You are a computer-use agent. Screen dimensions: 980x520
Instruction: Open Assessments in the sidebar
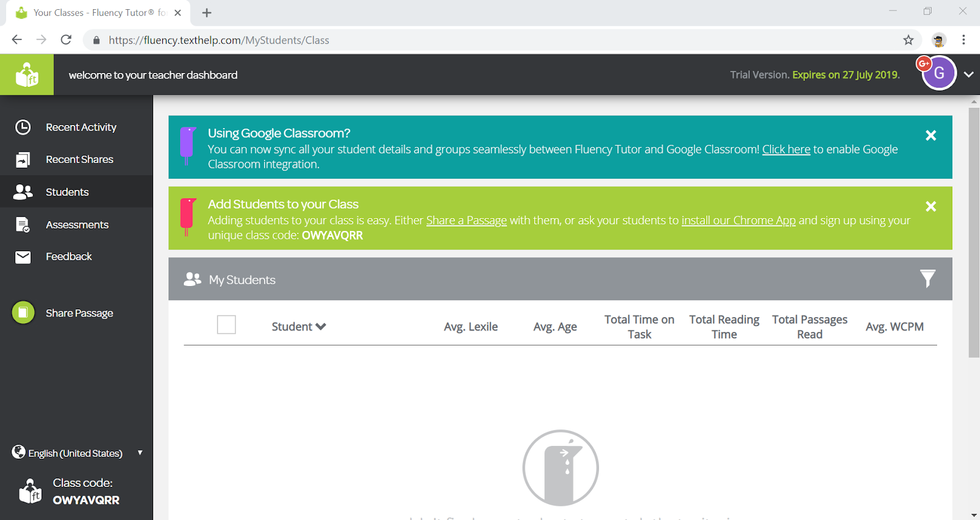[x=77, y=225]
